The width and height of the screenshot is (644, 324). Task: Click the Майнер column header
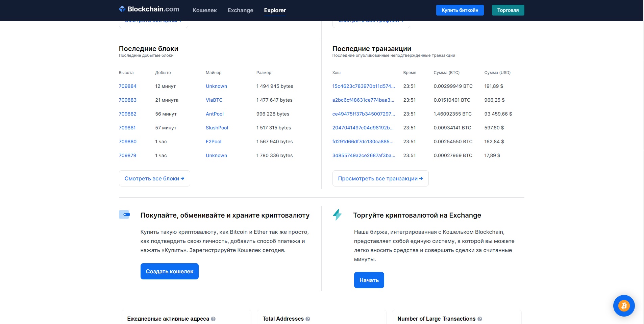point(214,73)
